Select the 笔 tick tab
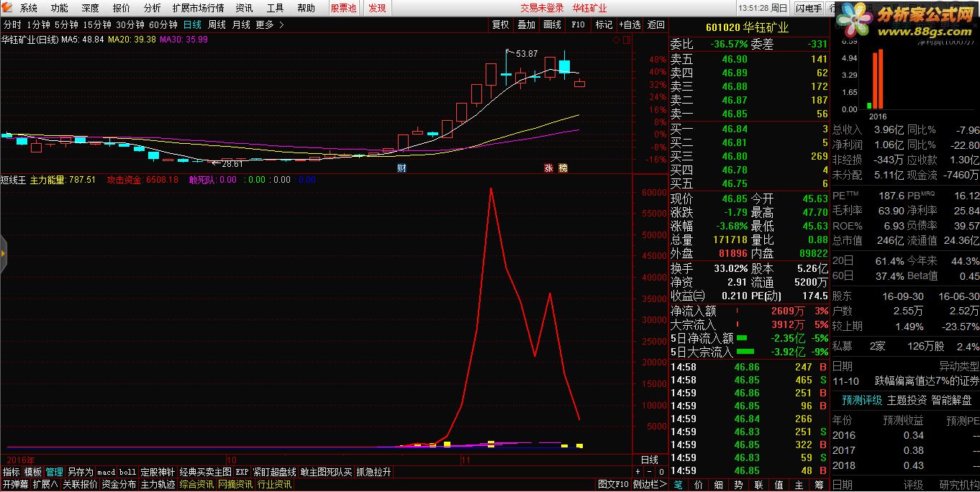The height and width of the screenshot is (492, 980). click(x=679, y=486)
